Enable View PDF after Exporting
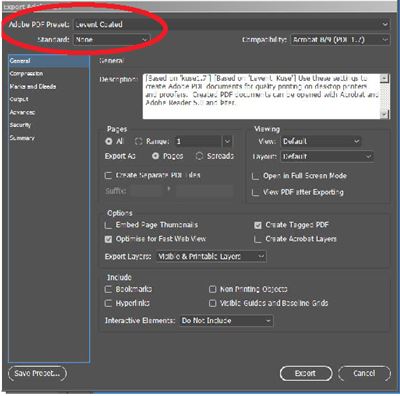 click(255, 192)
